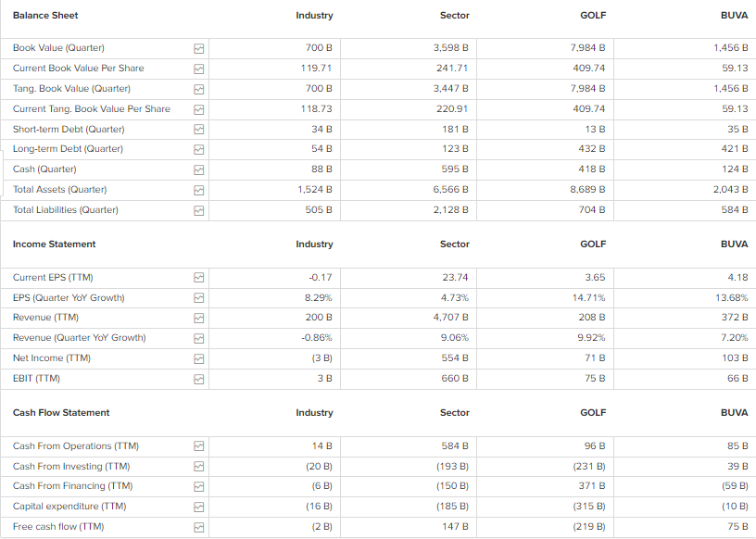Click chart icon for Total Liabilities (Quarter)
The height and width of the screenshot is (539, 756).
[198, 210]
